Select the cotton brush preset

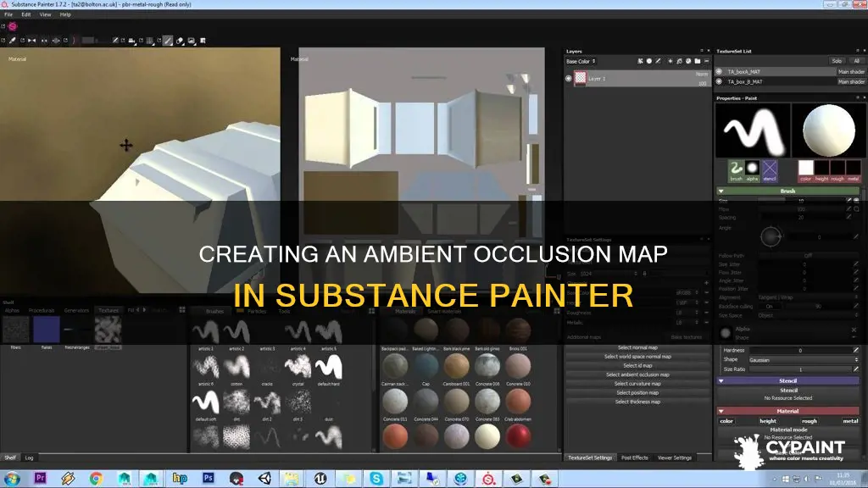pyautogui.click(x=237, y=369)
